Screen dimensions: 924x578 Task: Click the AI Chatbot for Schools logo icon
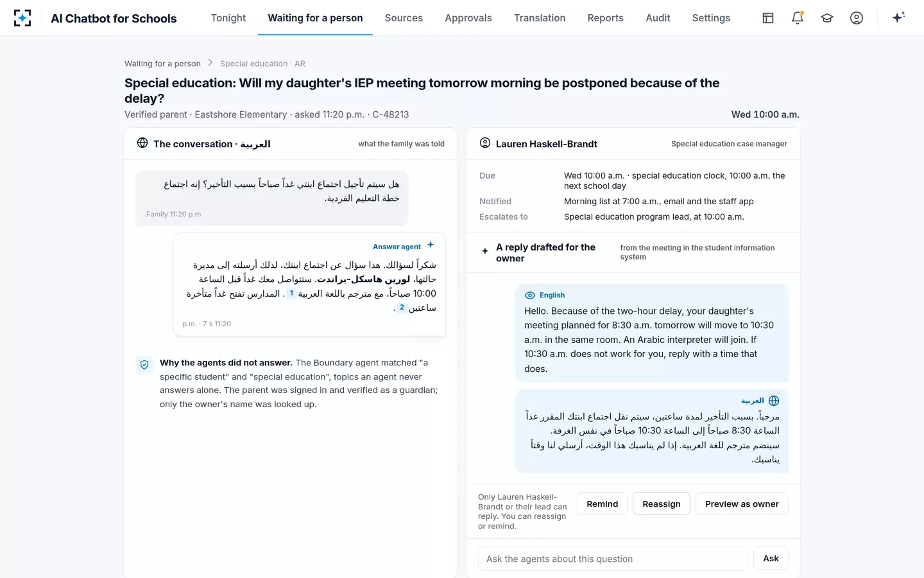point(22,18)
